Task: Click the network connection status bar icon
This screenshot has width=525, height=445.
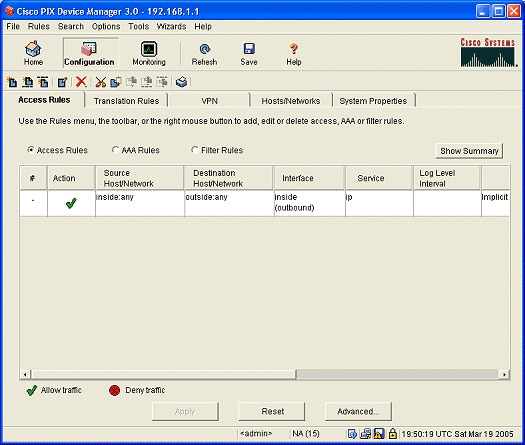Action: (365, 434)
